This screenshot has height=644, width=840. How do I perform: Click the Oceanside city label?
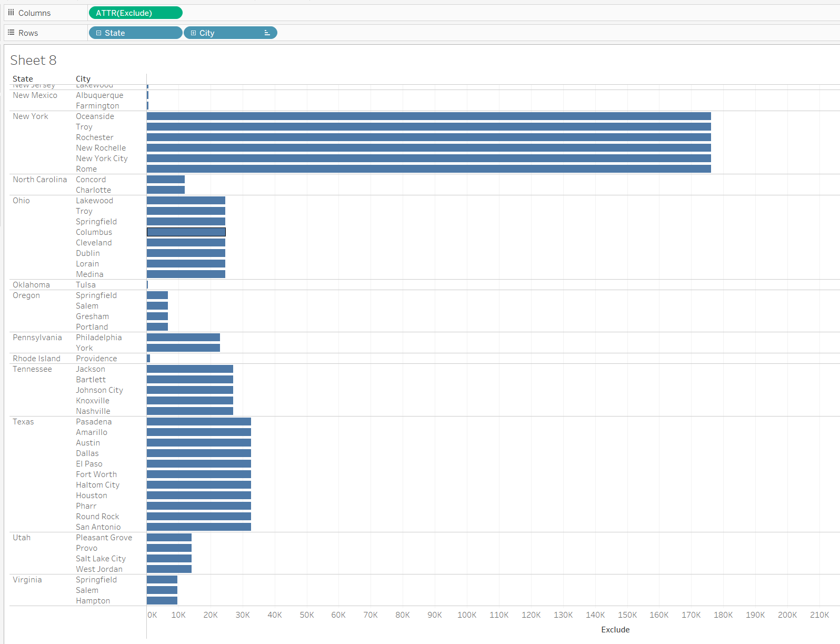[x=95, y=116]
